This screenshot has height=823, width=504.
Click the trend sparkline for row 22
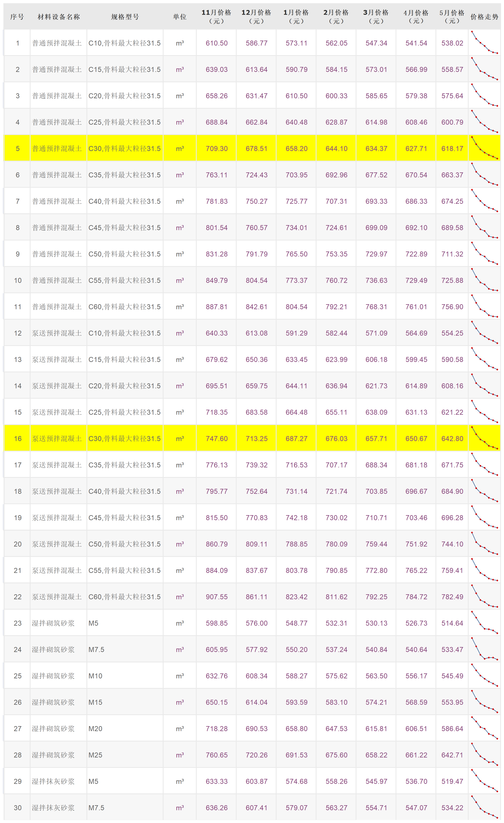click(484, 596)
